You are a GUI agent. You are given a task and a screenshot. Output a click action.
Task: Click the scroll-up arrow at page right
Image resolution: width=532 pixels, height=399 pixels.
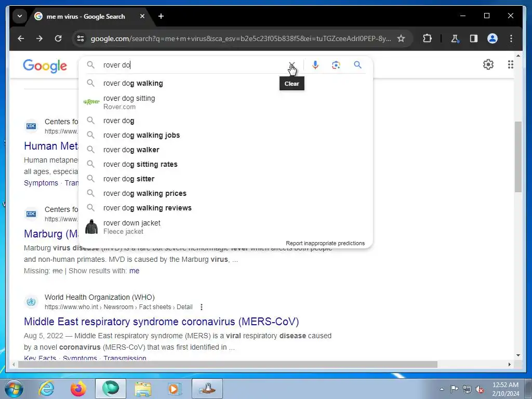[x=518, y=55]
